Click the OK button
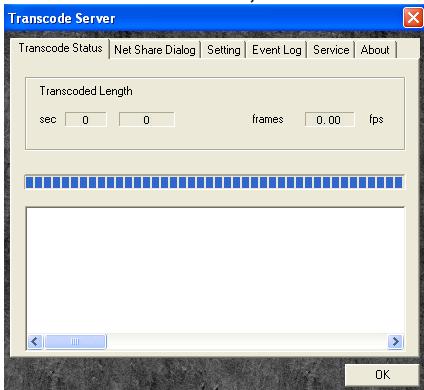424x390 pixels. [382, 375]
